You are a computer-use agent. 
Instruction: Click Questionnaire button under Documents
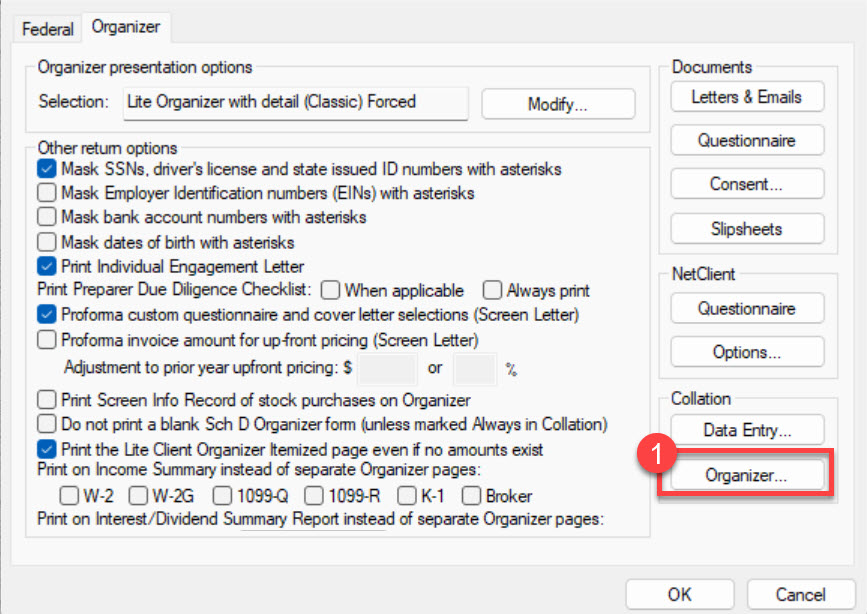click(x=747, y=141)
